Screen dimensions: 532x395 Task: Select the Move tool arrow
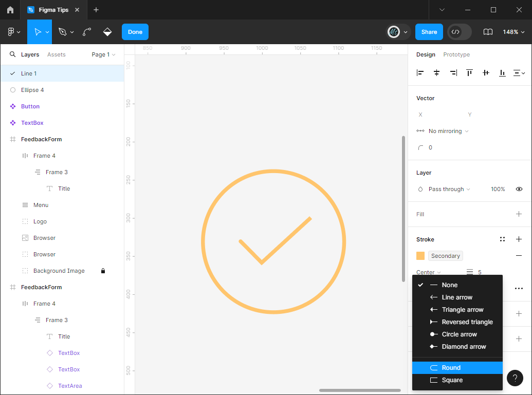point(38,32)
